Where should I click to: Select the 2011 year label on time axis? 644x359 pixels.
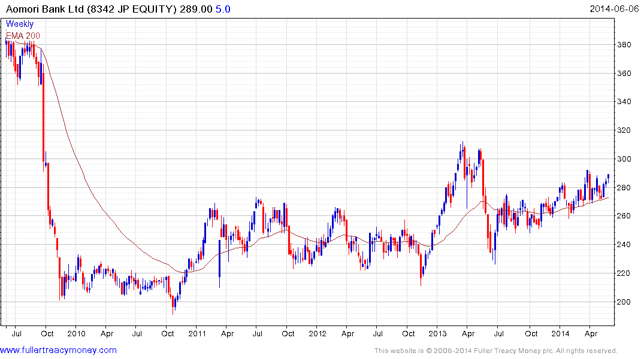coord(196,333)
